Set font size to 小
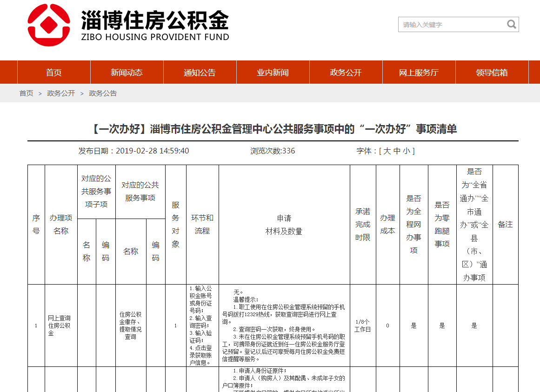Viewport: 540px width, 392px height. 407,151
